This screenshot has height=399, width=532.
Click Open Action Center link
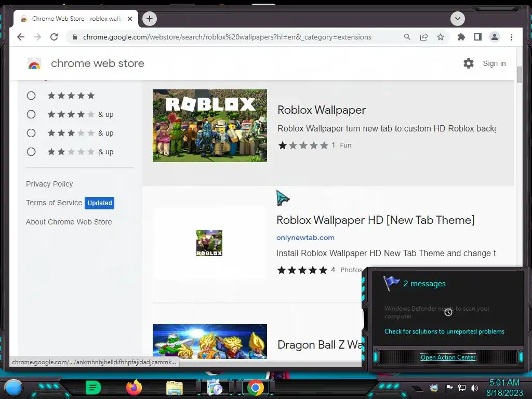(448, 357)
